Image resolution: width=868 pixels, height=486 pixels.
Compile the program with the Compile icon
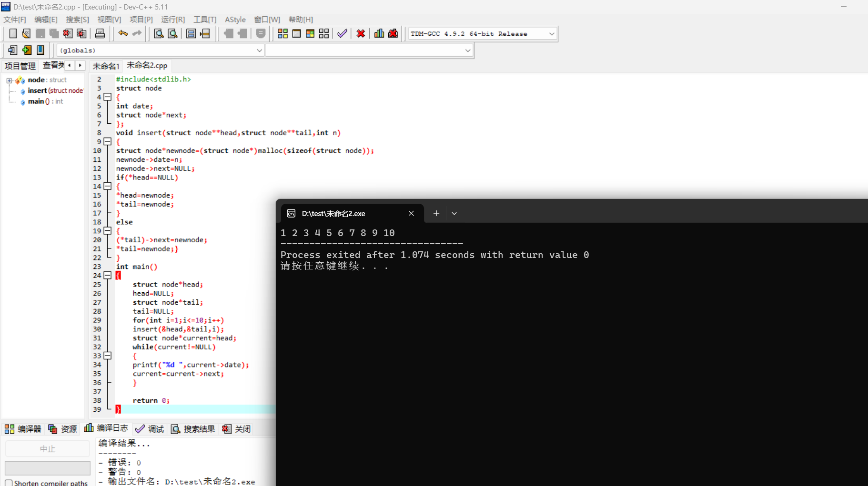click(x=283, y=33)
